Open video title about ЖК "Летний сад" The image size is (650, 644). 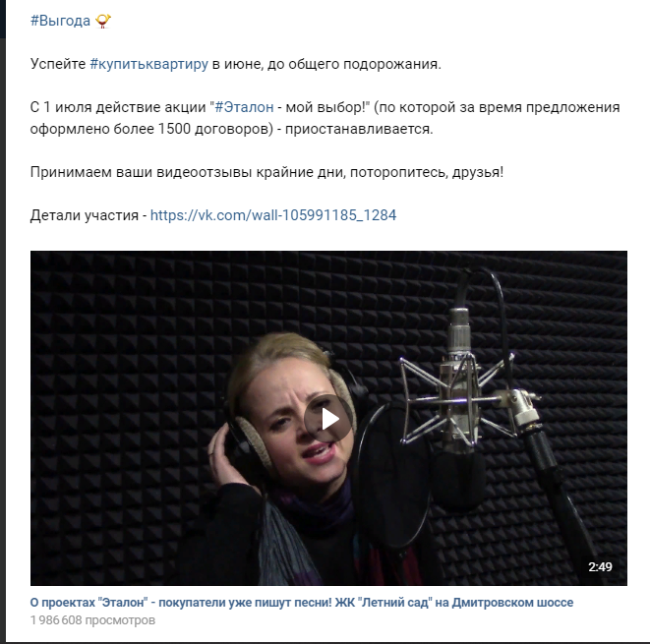click(x=301, y=602)
